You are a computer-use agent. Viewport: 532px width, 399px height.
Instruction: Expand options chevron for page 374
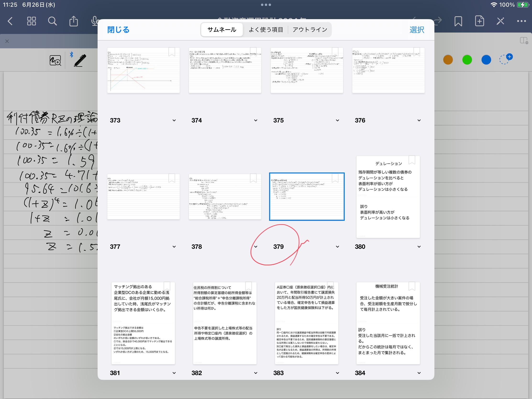[256, 120]
